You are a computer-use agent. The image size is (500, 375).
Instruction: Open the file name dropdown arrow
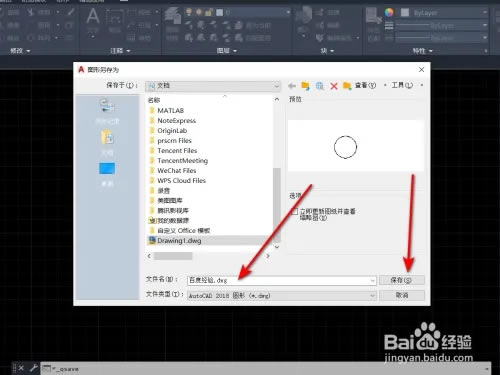coord(372,281)
